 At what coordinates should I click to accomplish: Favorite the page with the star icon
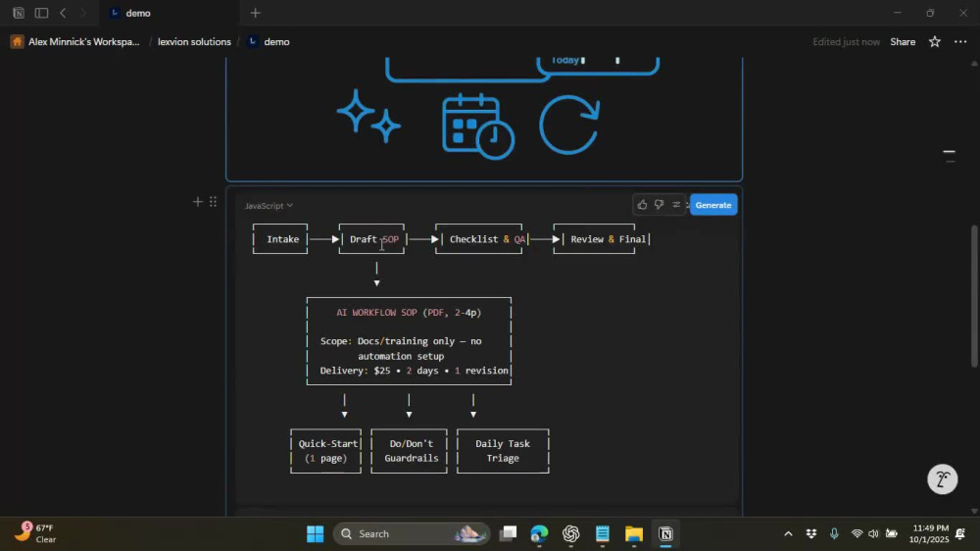[934, 42]
